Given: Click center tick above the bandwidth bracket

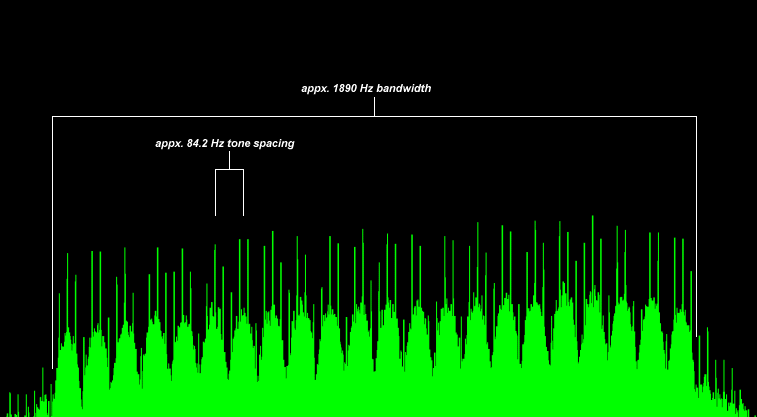Looking at the screenshot, I should coord(375,108).
